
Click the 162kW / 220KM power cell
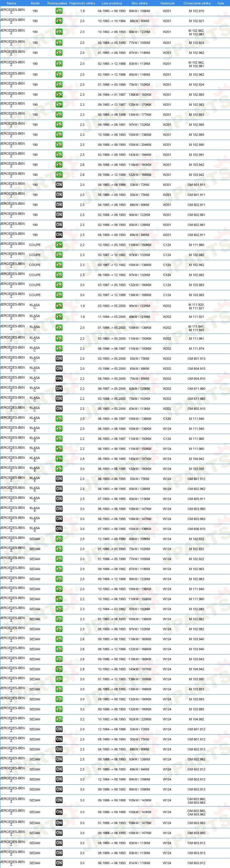pyautogui.click(x=140, y=720)
